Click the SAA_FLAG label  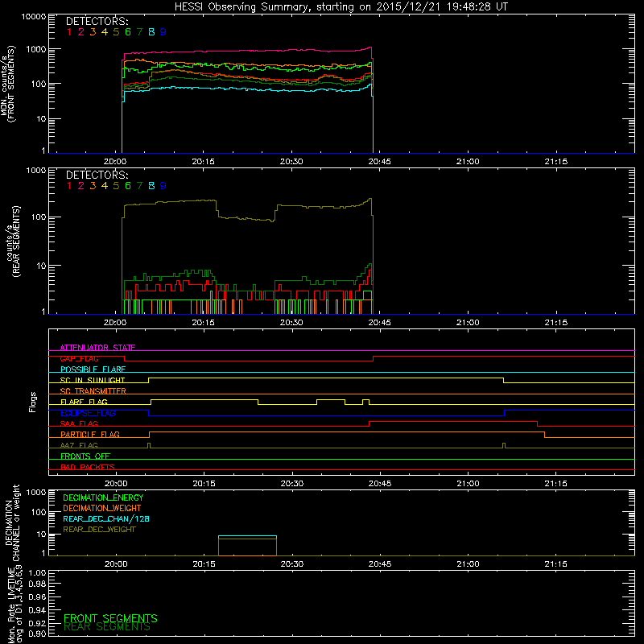click(x=79, y=423)
